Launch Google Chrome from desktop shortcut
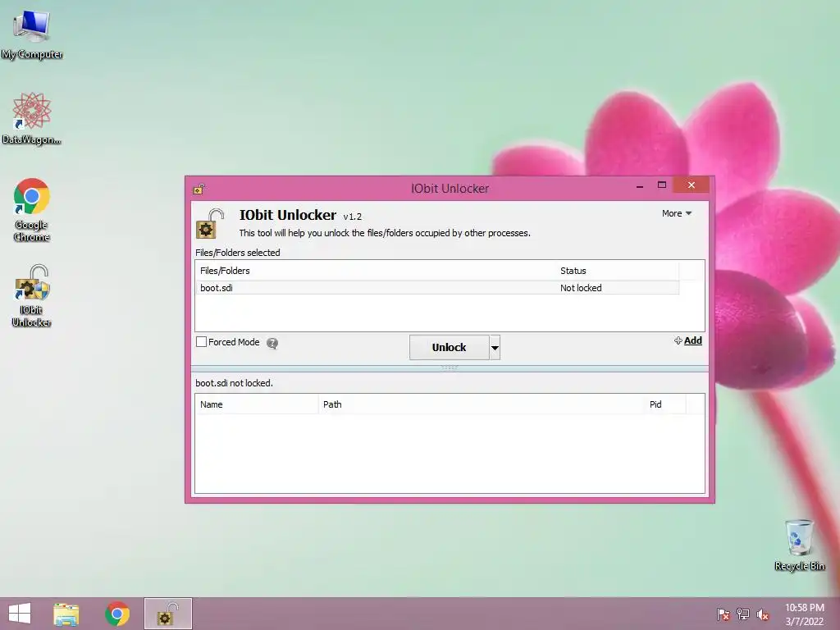 pos(32,209)
